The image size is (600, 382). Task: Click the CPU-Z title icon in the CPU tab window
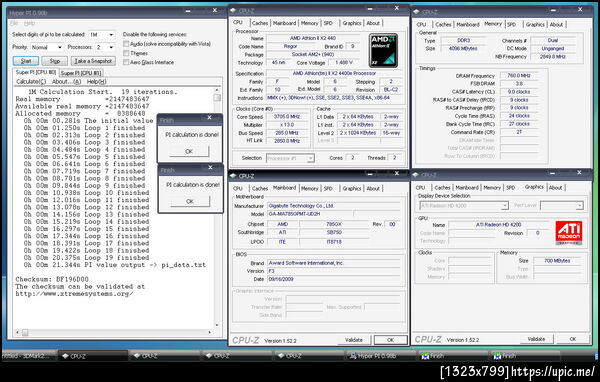coord(233,10)
